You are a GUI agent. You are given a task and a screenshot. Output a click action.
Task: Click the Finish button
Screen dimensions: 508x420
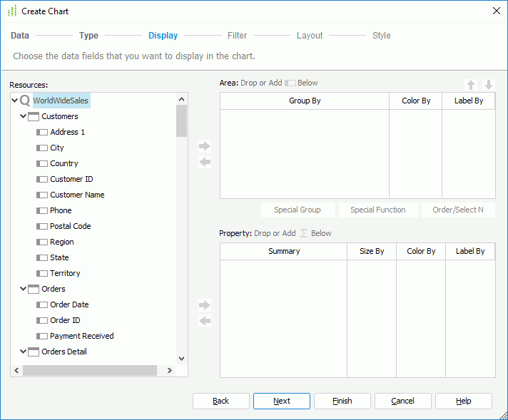coord(342,401)
